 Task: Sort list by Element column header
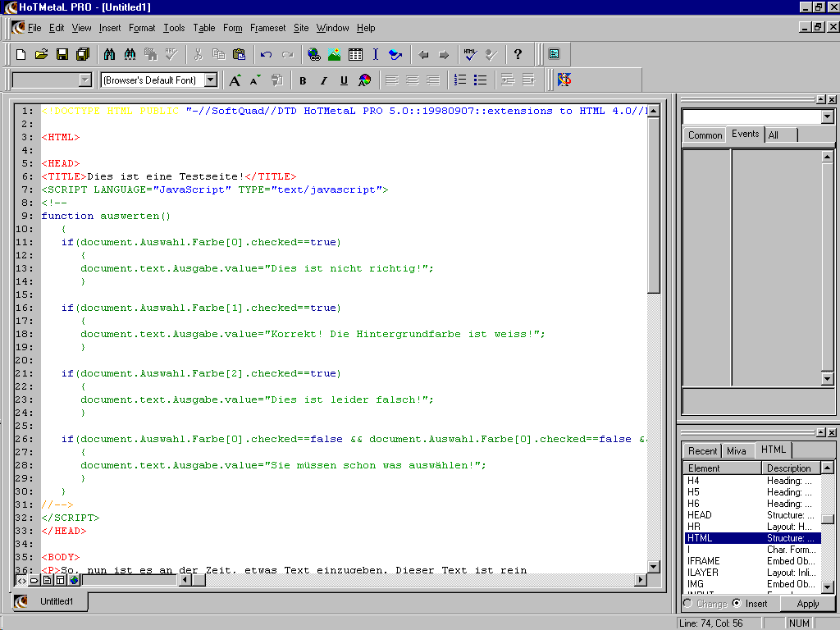point(722,468)
